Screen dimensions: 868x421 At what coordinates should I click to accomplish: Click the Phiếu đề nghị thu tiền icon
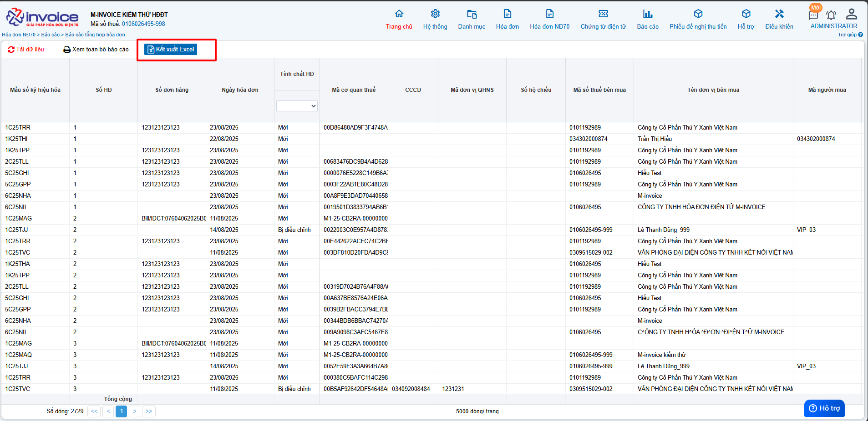(x=698, y=14)
